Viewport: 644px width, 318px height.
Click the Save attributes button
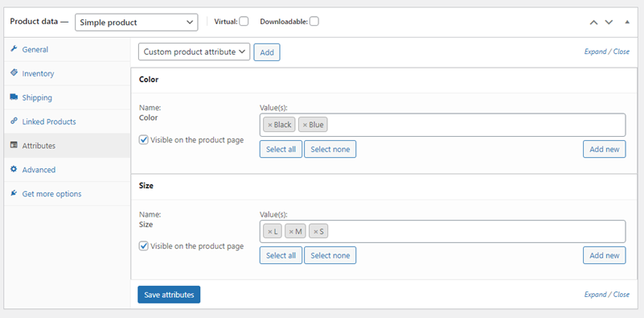point(169,295)
